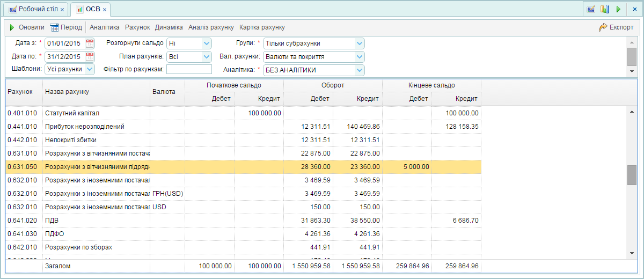Select the Прибуток нерозподілений row
This screenshot has width=644, height=279.
click(244, 127)
